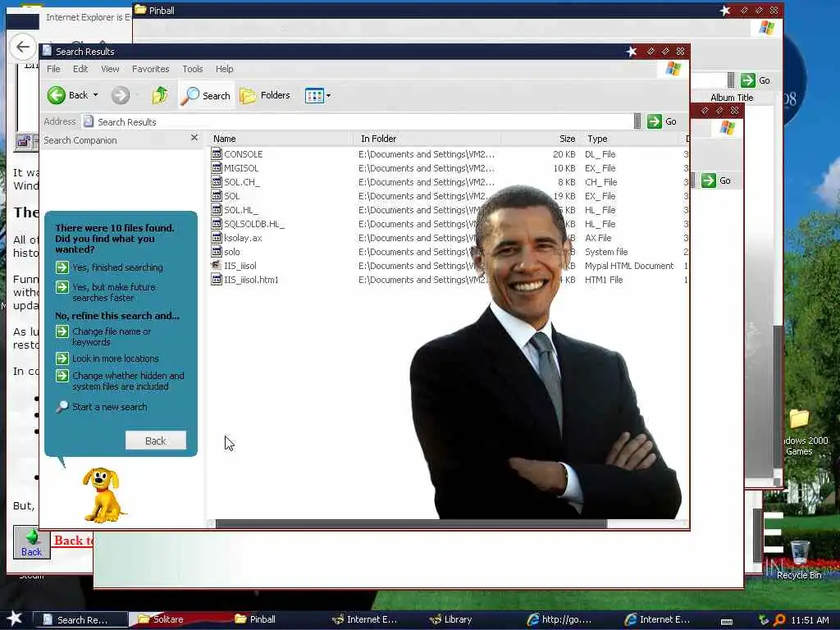Click 'Start a new search' link
The height and width of the screenshot is (630, 840).
click(101, 407)
